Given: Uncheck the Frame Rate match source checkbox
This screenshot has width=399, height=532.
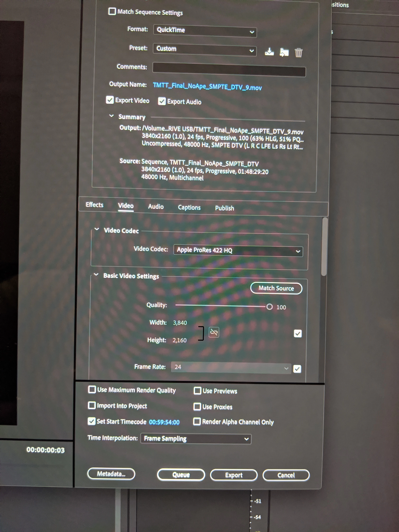Looking at the screenshot, I should click(297, 369).
